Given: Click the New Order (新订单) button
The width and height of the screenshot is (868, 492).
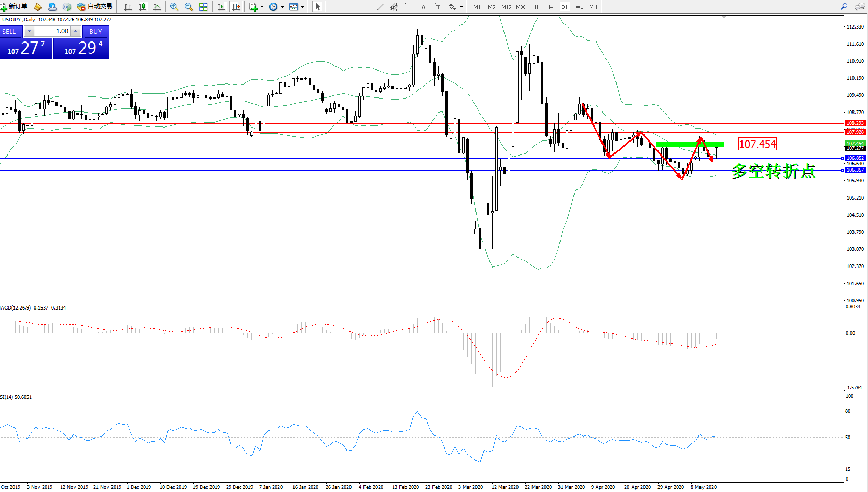Looking at the screenshot, I should pyautogui.click(x=14, y=7).
